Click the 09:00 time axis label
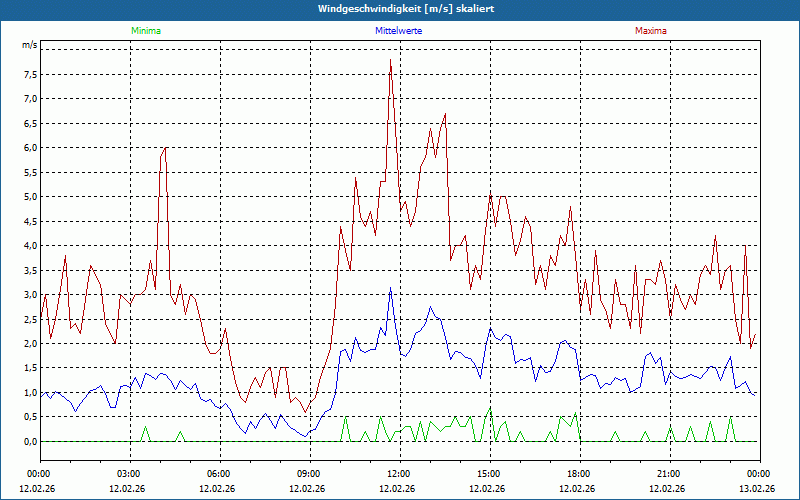The width and height of the screenshot is (800, 500). pyautogui.click(x=310, y=474)
